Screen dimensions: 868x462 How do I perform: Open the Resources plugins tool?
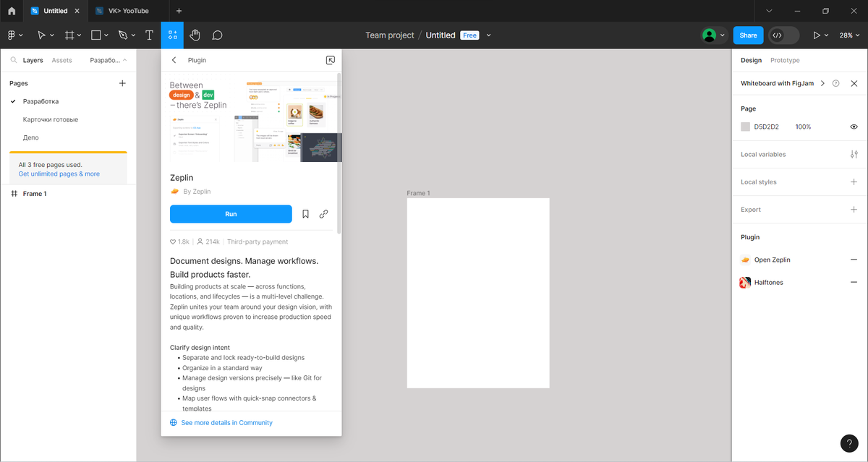[172, 35]
